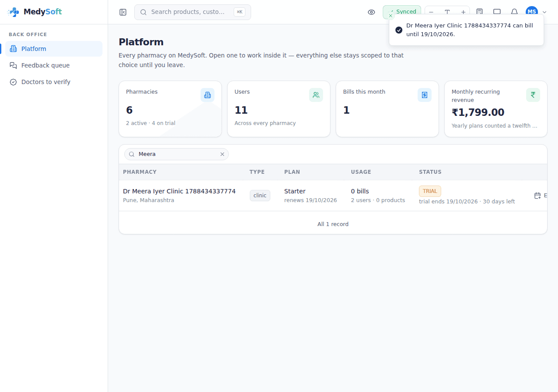Click 'Pune, Maharashtra' location text
The height and width of the screenshot is (392, 558).
[149, 200]
